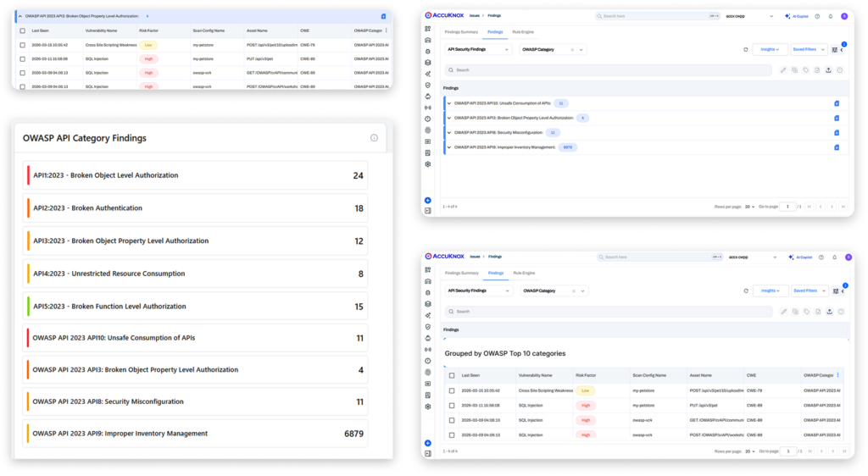Screen dimensions: 868x476
Task: Click AI Copilot button in upper window
Action: click(797, 17)
